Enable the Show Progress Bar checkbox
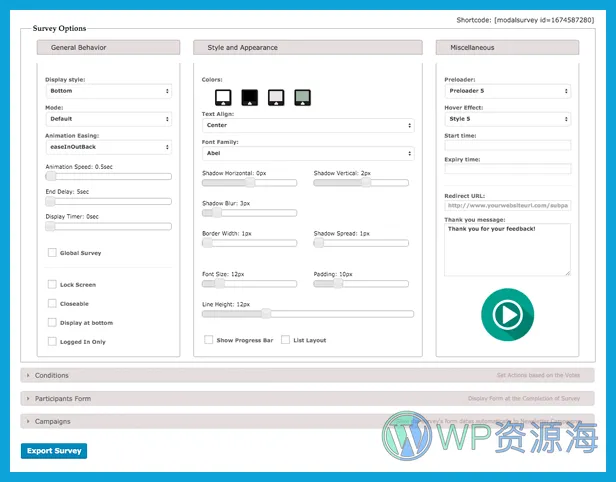 [x=209, y=340]
